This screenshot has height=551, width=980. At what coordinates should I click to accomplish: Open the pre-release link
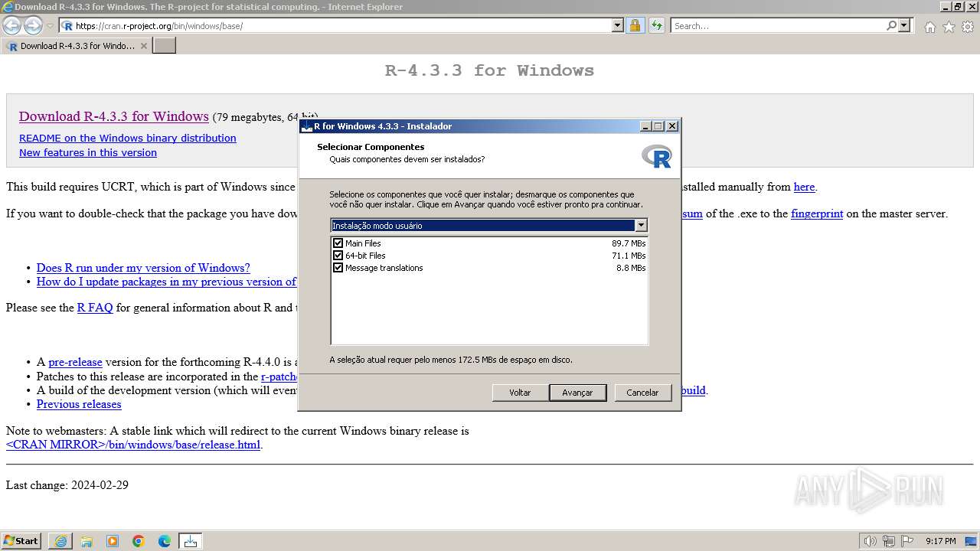click(x=75, y=363)
